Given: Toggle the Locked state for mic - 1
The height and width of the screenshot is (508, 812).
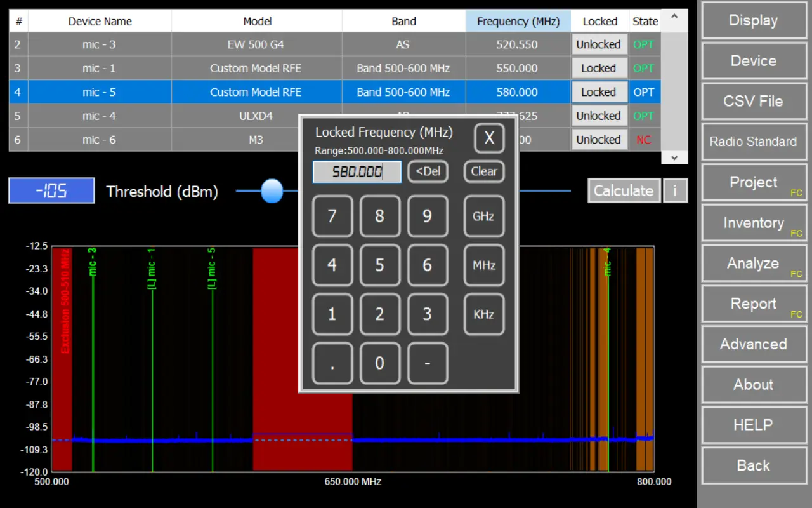Looking at the screenshot, I should tap(598, 69).
